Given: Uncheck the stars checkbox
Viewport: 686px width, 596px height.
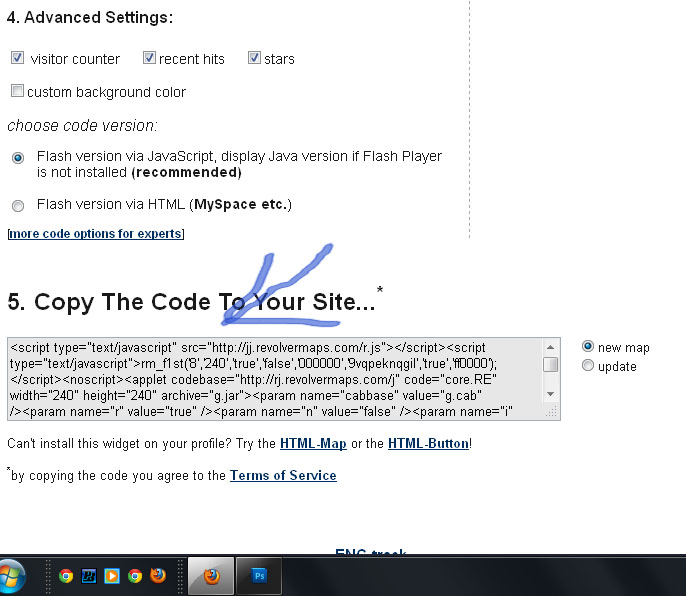Looking at the screenshot, I should 254,58.
